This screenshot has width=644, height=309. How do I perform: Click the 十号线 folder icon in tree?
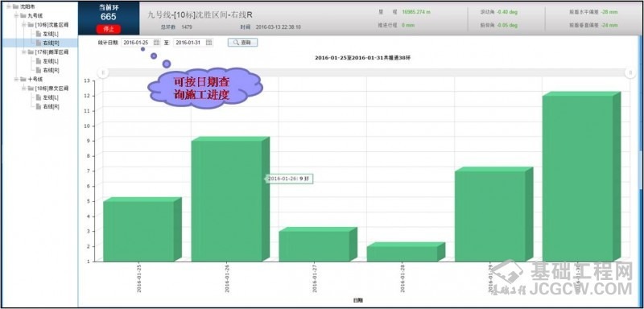[23, 79]
